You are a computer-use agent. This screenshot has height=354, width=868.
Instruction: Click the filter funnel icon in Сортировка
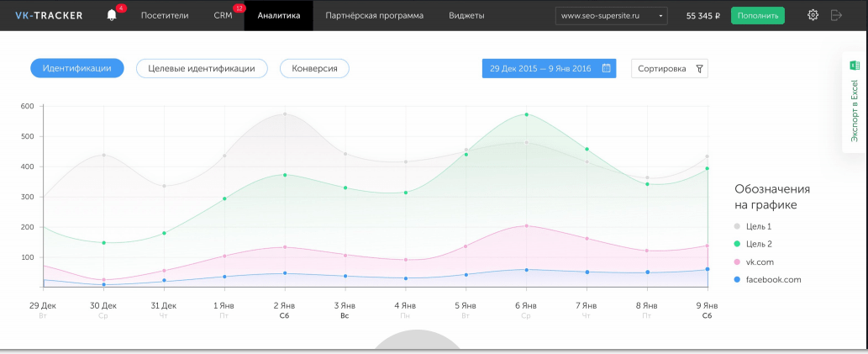click(x=699, y=69)
